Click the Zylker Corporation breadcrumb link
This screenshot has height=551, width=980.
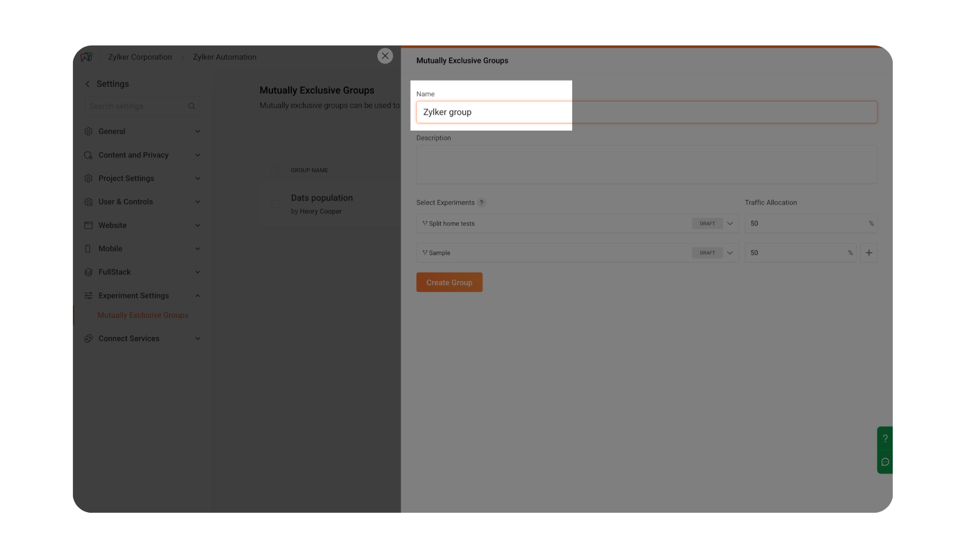[140, 57]
